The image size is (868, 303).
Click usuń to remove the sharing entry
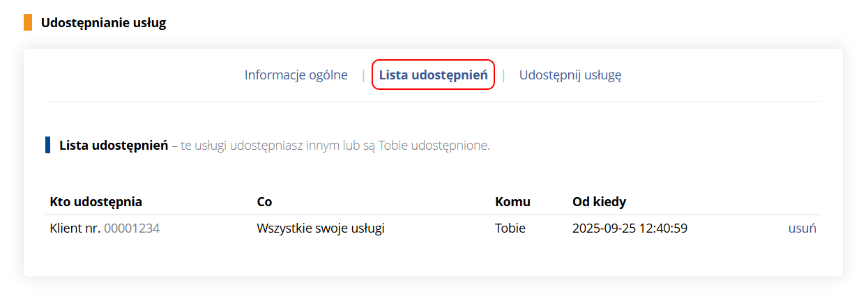pyautogui.click(x=802, y=228)
